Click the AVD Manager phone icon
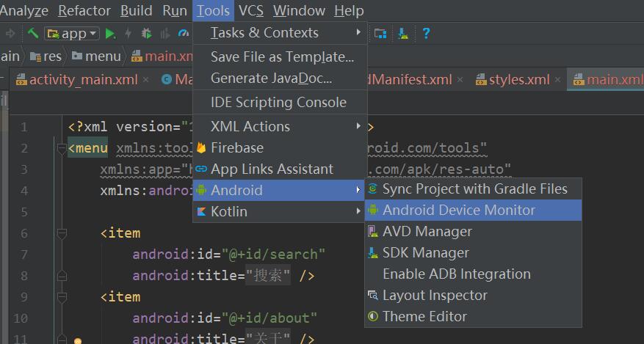This screenshot has width=644, height=344. pos(372,231)
